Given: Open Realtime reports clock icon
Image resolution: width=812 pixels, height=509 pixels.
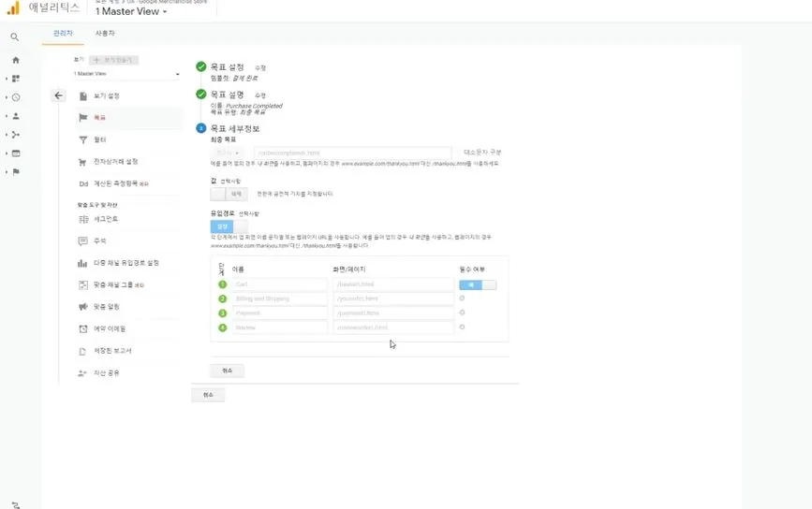Looking at the screenshot, I should pos(16,97).
